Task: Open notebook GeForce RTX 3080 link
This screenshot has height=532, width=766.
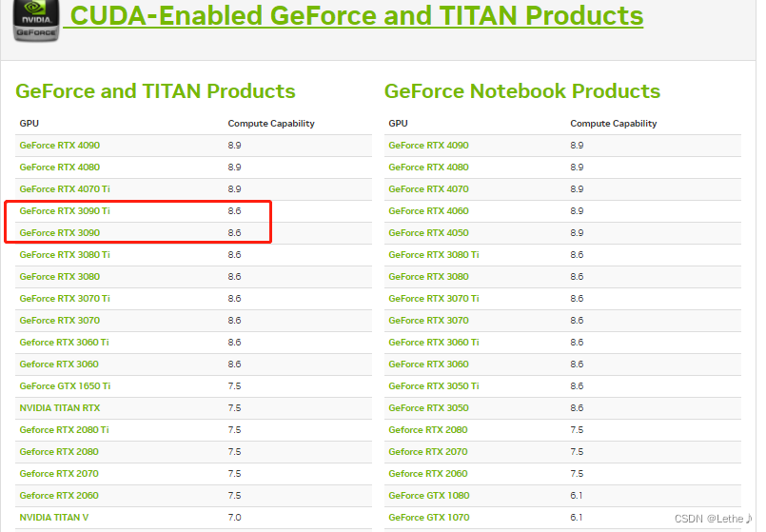Action: [428, 277]
